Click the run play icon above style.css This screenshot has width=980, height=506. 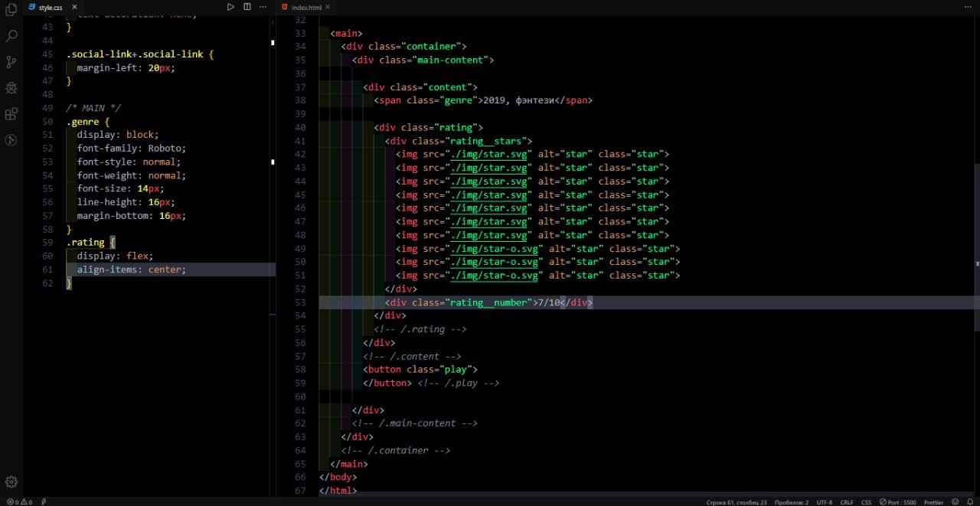(x=230, y=7)
